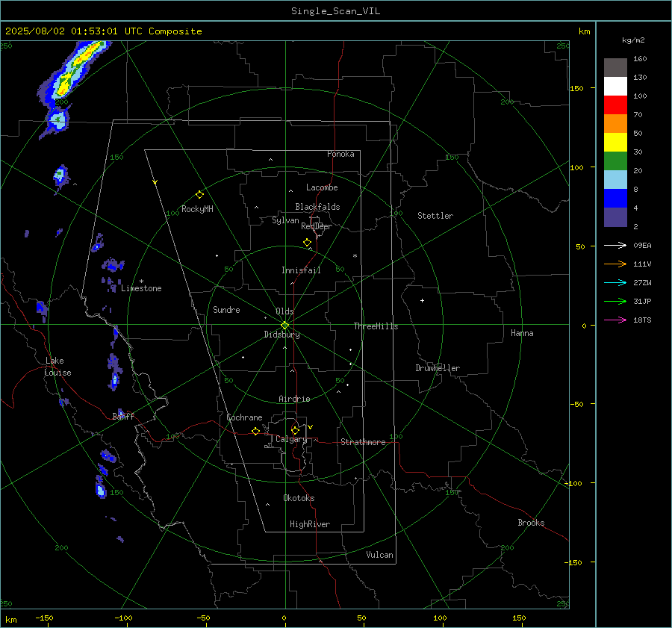Click the Cochrane label
672x628 pixels.
click(x=244, y=417)
